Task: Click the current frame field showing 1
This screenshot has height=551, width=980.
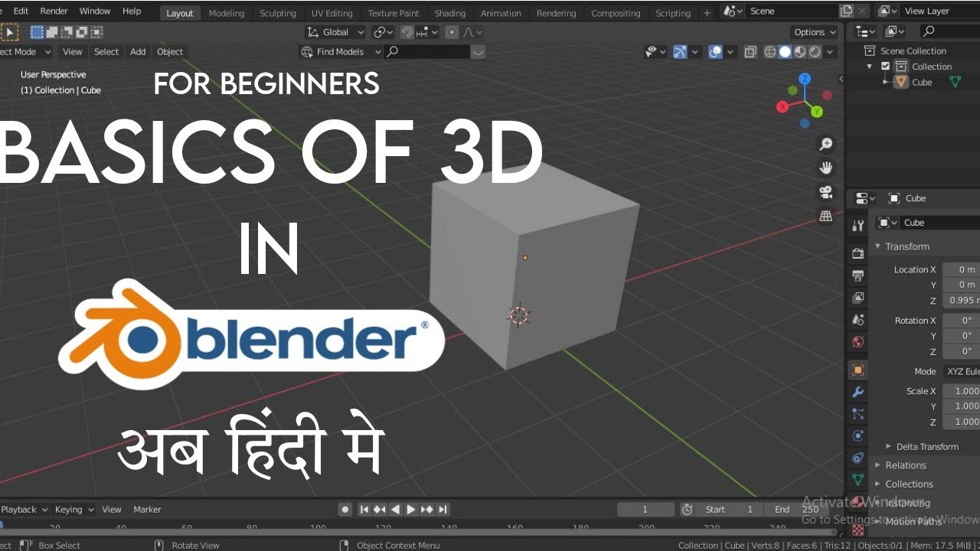Action: tap(645, 510)
